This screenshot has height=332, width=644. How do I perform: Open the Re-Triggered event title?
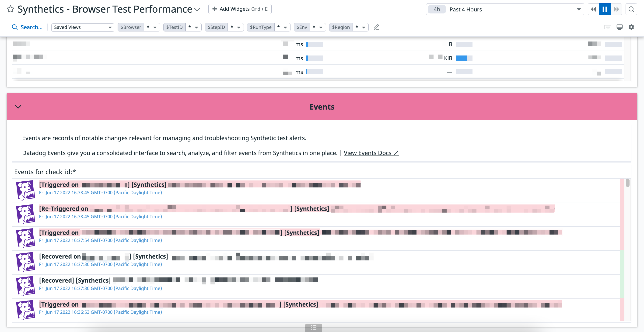pyautogui.click(x=297, y=209)
